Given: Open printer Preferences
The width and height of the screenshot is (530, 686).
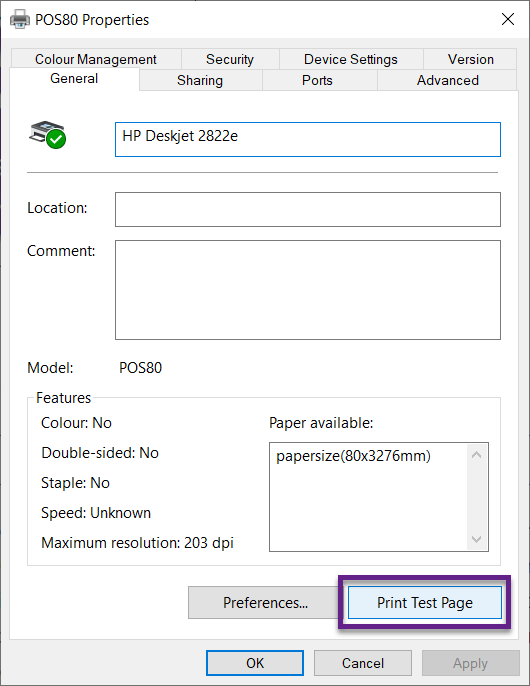Looking at the screenshot, I should point(265,602).
